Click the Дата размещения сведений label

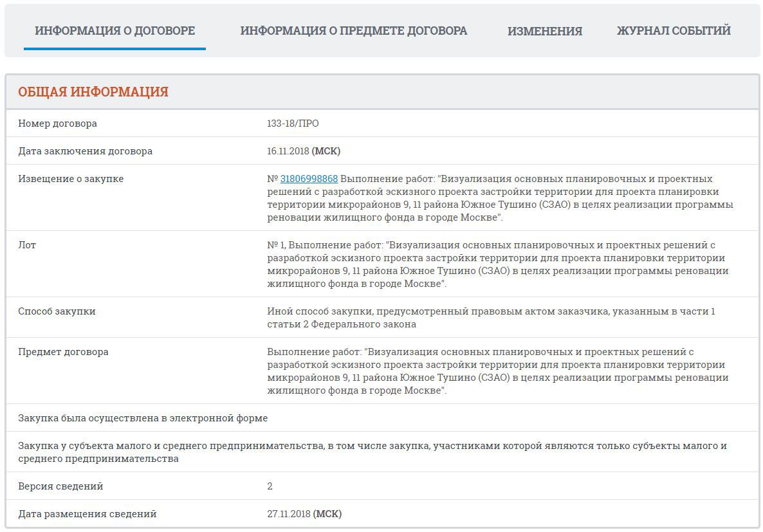pos(87,514)
